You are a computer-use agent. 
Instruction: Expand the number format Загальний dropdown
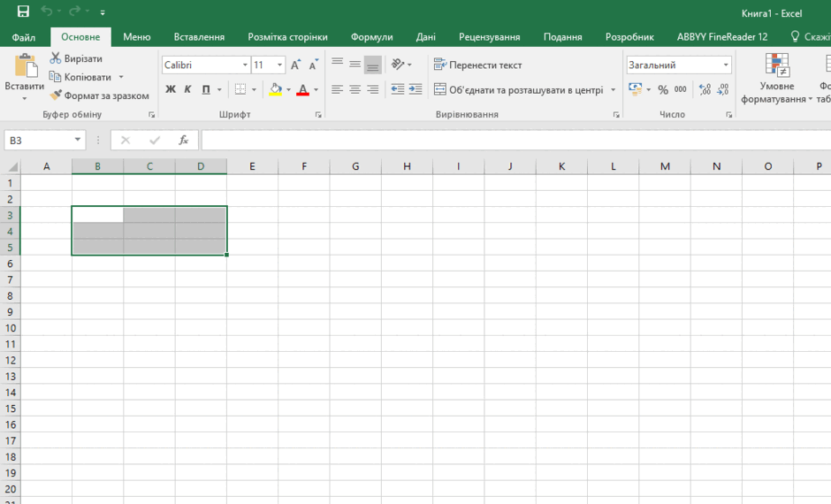[726, 65]
